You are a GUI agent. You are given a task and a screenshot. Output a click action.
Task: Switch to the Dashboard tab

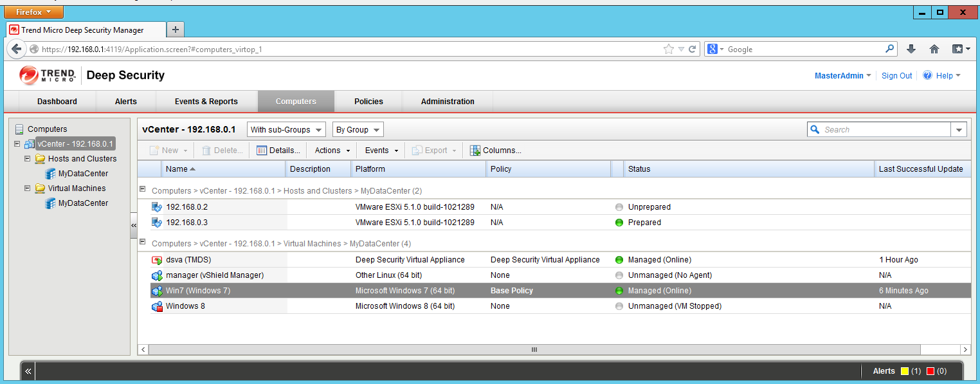click(x=57, y=102)
